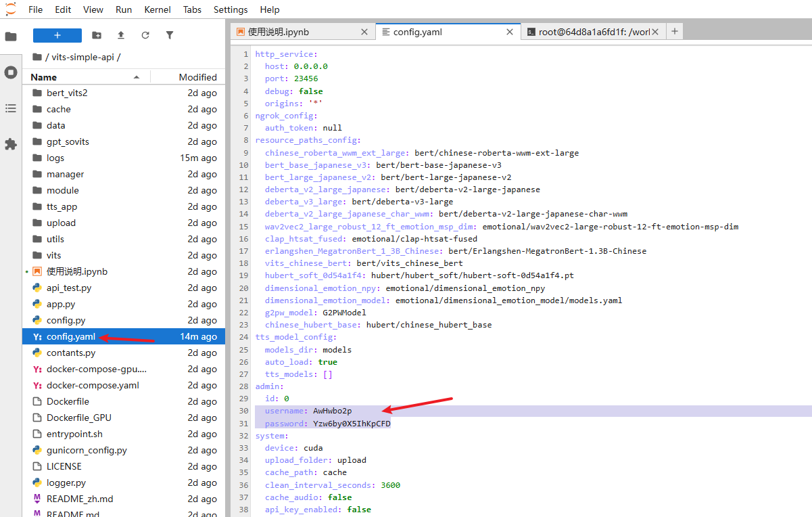Image resolution: width=812 pixels, height=517 pixels.
Task: Select the upload folder
Action: click(124, 223)
